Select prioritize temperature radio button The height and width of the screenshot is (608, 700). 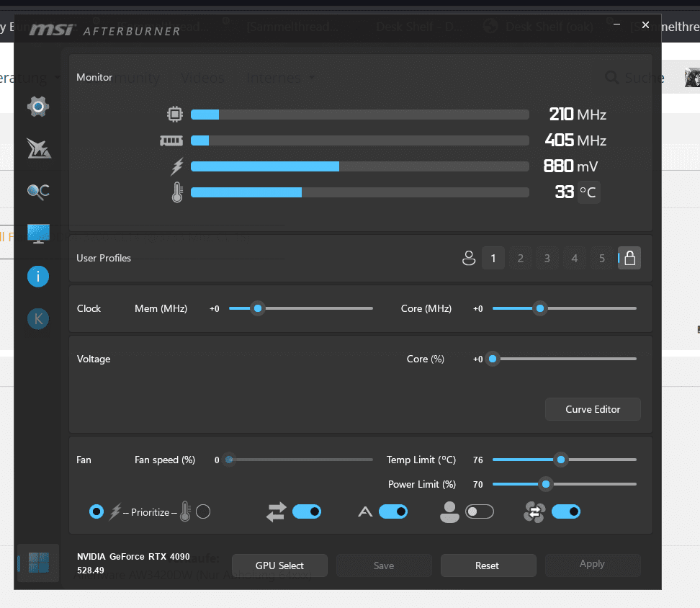click(203, 511)
